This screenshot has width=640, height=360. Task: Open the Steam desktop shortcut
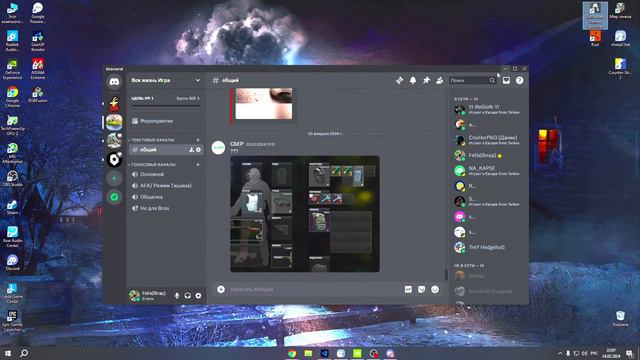(12, 207)
